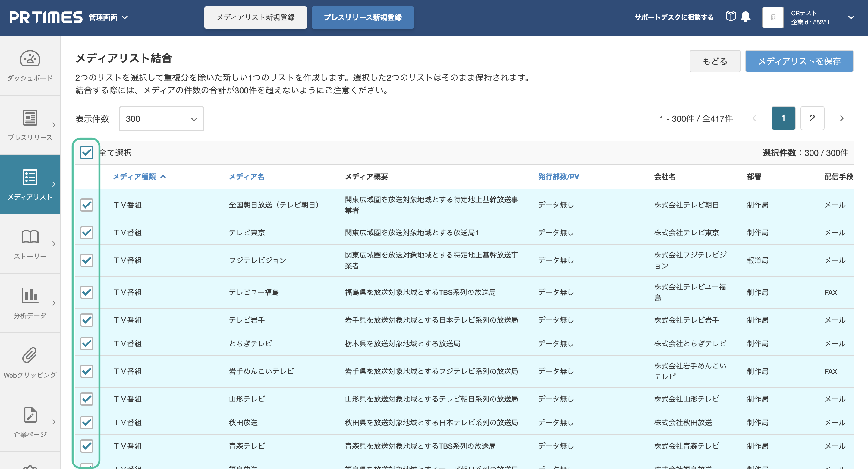Open the company page document icon
868x469 pixels.
click(30, 414)
